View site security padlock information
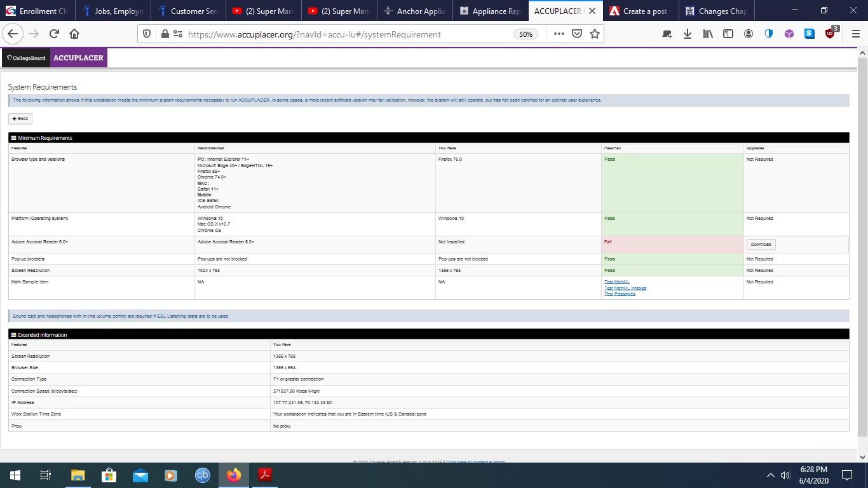The width and height of the screenshot is (868, 488). tap(165, 34)
